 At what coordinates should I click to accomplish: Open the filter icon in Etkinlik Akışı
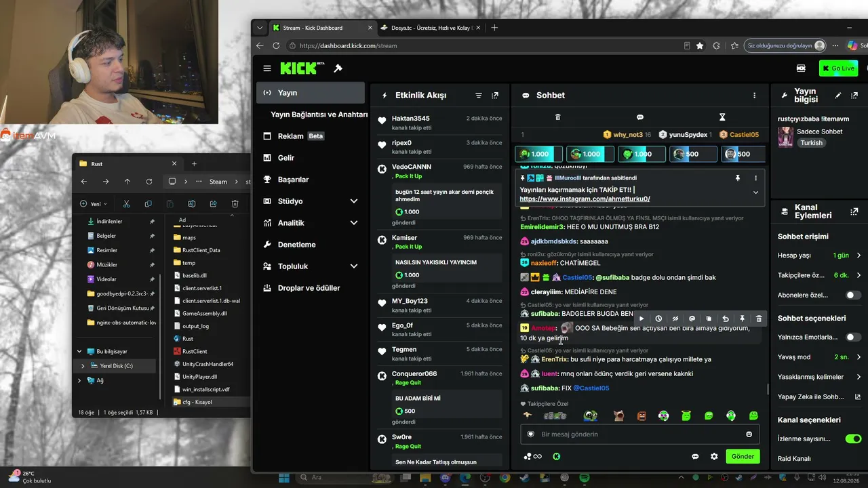pyautogui.click(x=479, y=96)
